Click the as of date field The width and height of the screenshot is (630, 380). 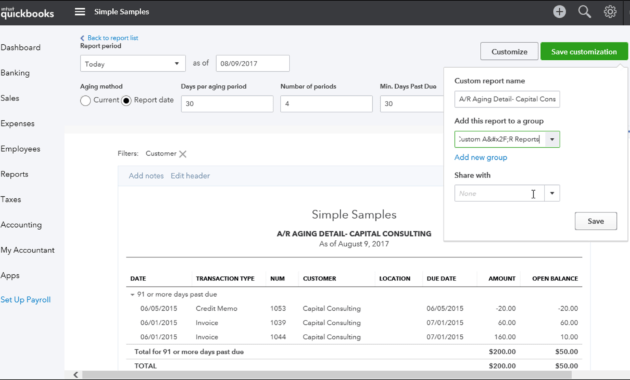tap(253, 63)
